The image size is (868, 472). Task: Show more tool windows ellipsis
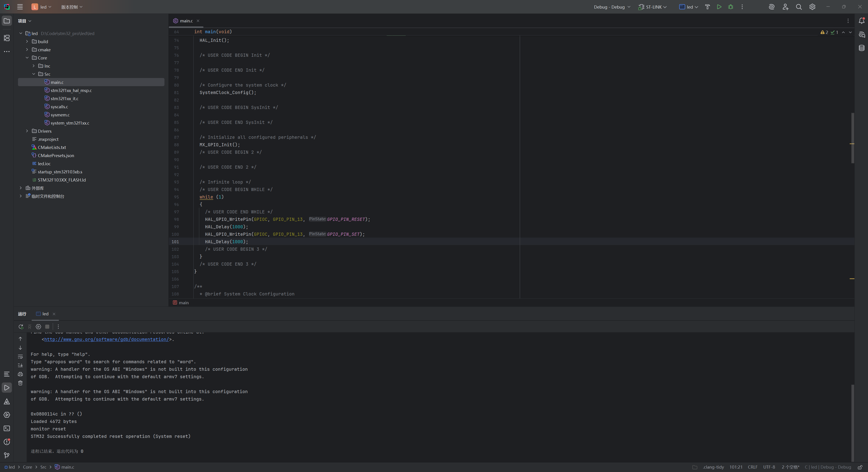(x=7, y=52)
